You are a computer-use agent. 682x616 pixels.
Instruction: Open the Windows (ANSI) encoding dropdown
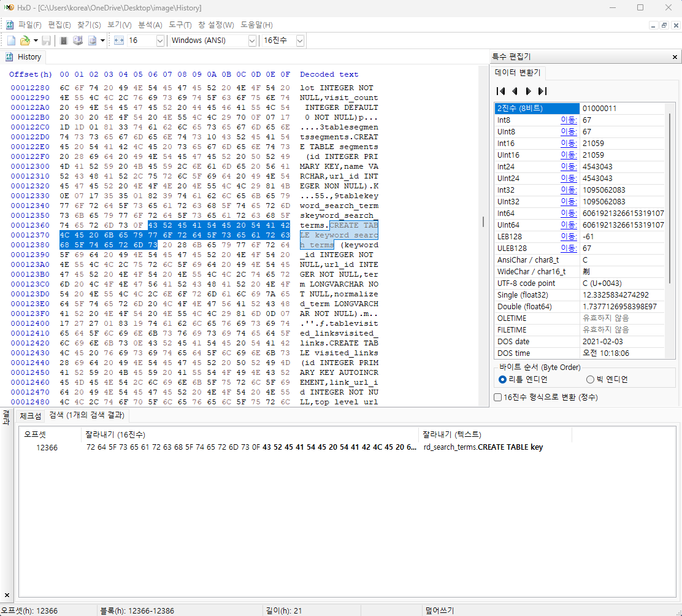[x=252, y=40]
